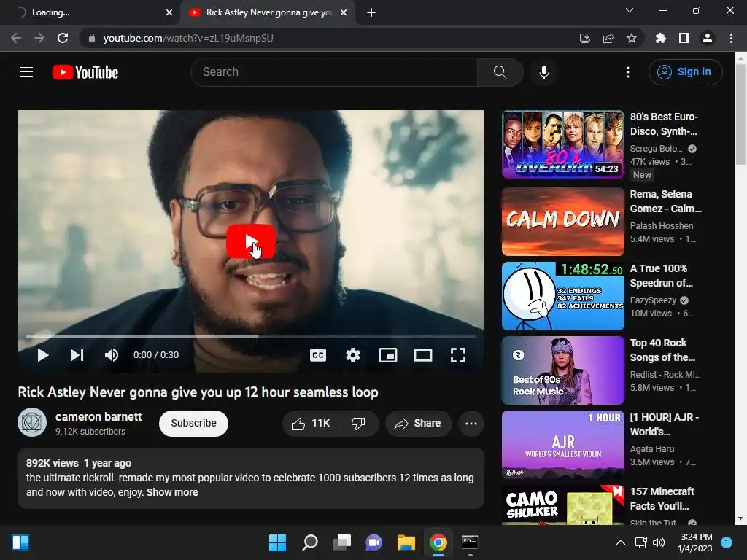The height and width of the screenshot is (560, 747).
Task: Like the video with thumbs up
Action: pos(311,424)
